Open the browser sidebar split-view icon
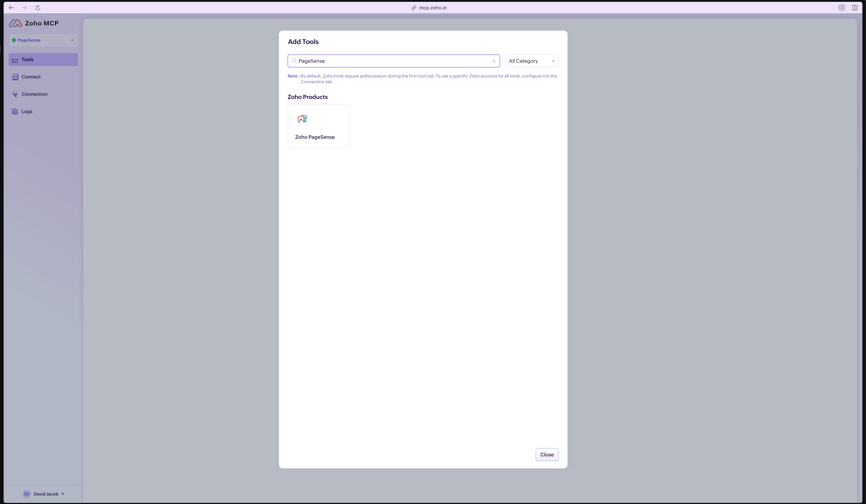Viewport: 866px width, 504px height. click(855, 8)
